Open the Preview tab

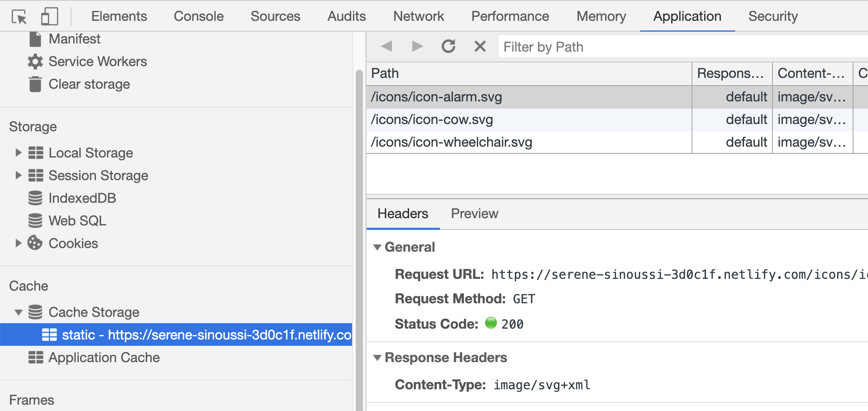coord(474,214)
